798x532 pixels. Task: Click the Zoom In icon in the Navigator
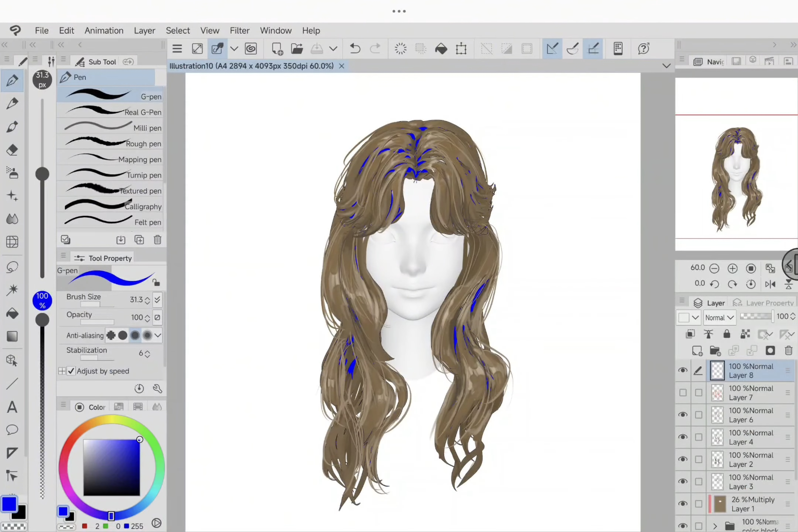point(733,268)
